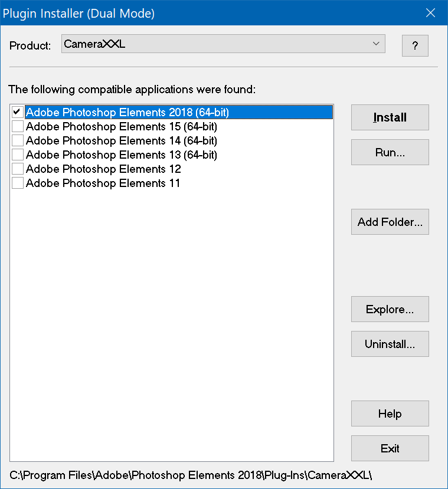This screenshot has width=448, height=489.
Task: Check the Photoshop Elements 13 checkbox
Action: click(18, 155)
